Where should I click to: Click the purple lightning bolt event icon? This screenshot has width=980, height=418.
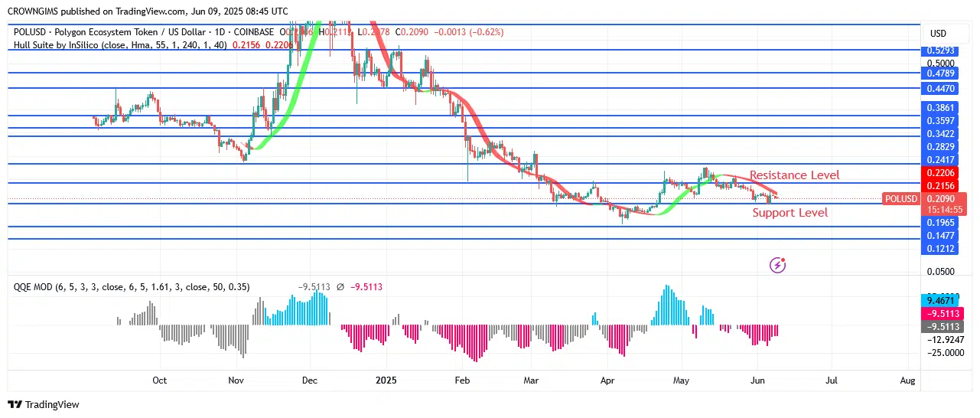point(777,265)
